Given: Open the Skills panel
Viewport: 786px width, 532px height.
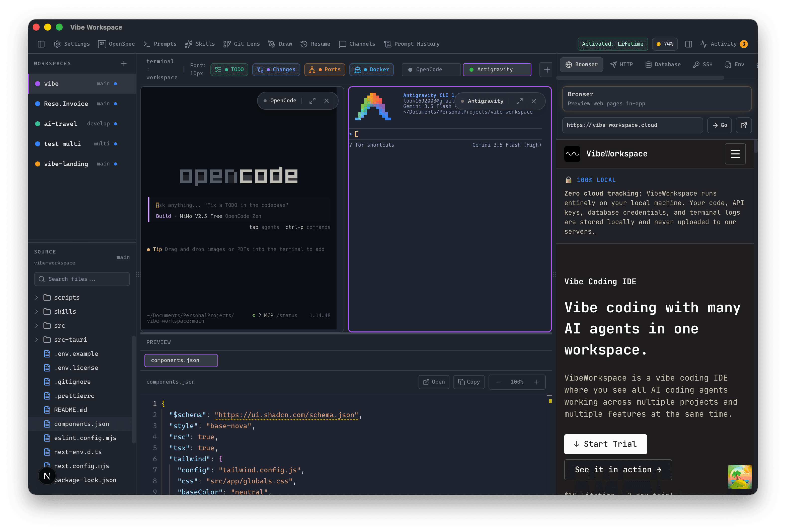Looking at the screenshot, I should 200,44.
